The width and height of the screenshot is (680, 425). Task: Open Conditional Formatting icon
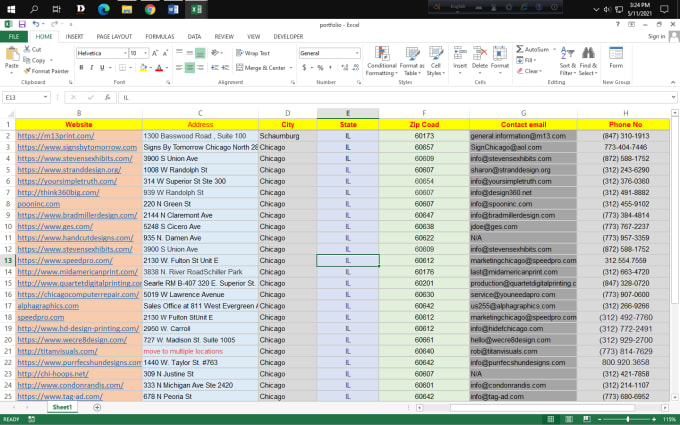click(382, 54)
